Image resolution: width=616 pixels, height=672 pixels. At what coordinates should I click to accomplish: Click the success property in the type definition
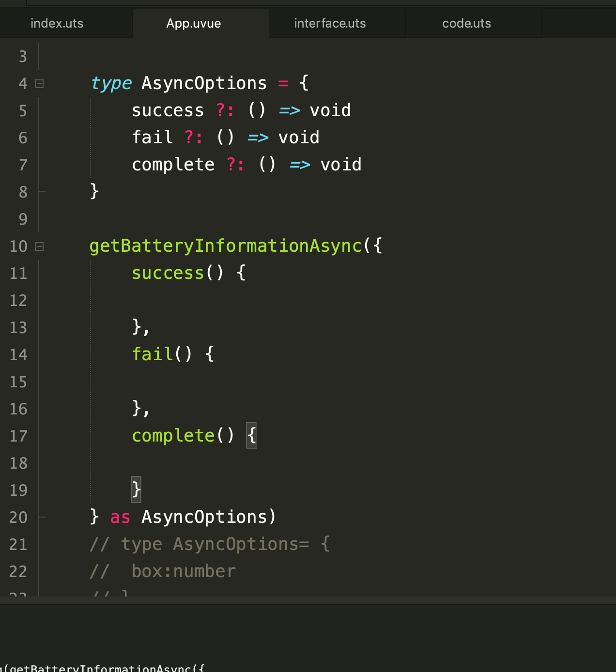pyautogui.click(x=168, y=110)
